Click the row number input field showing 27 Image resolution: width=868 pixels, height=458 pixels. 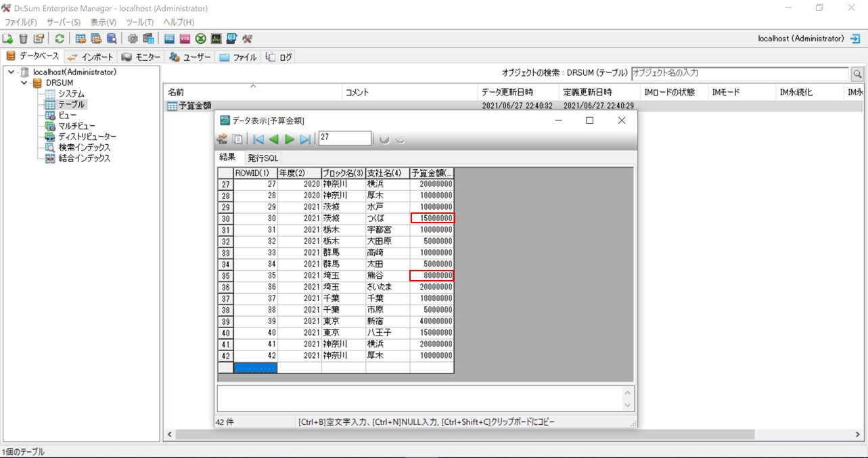[344, 138]
